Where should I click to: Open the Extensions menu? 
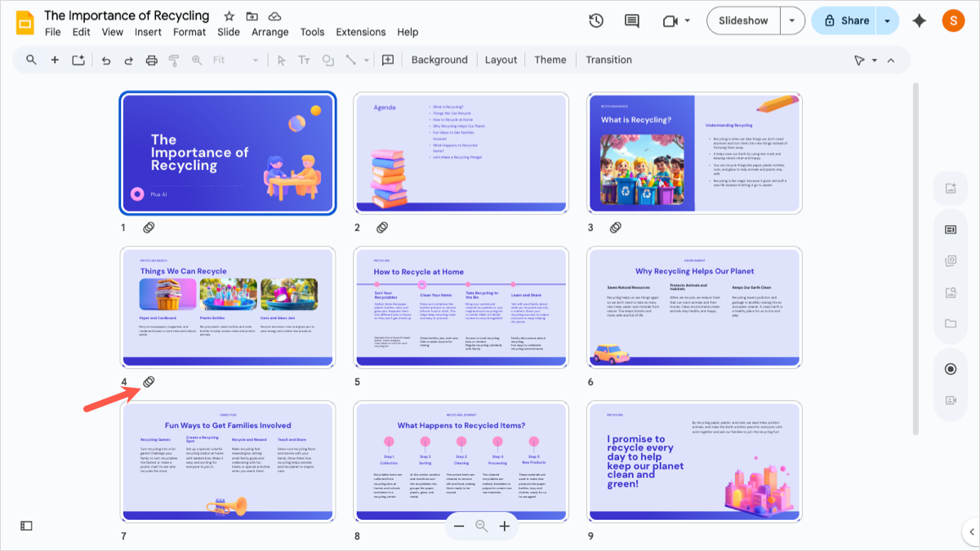point(361,32)
